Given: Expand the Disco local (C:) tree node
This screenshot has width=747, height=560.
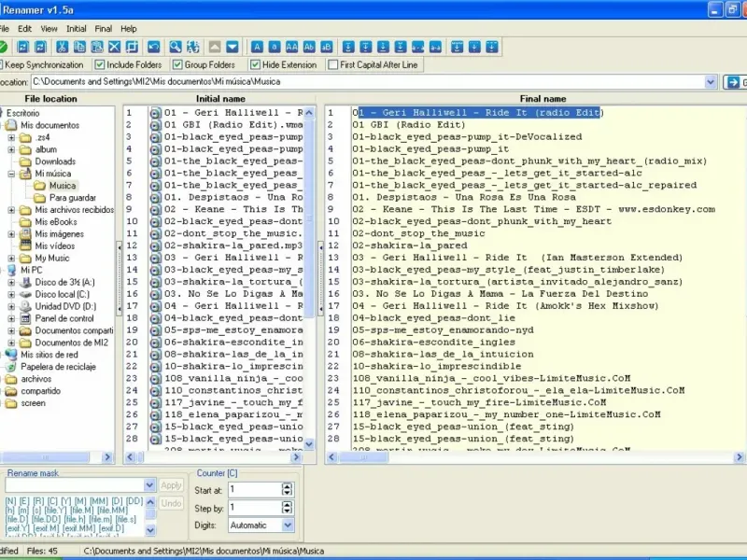Looking at the screenshot, I should click(12, 295).
